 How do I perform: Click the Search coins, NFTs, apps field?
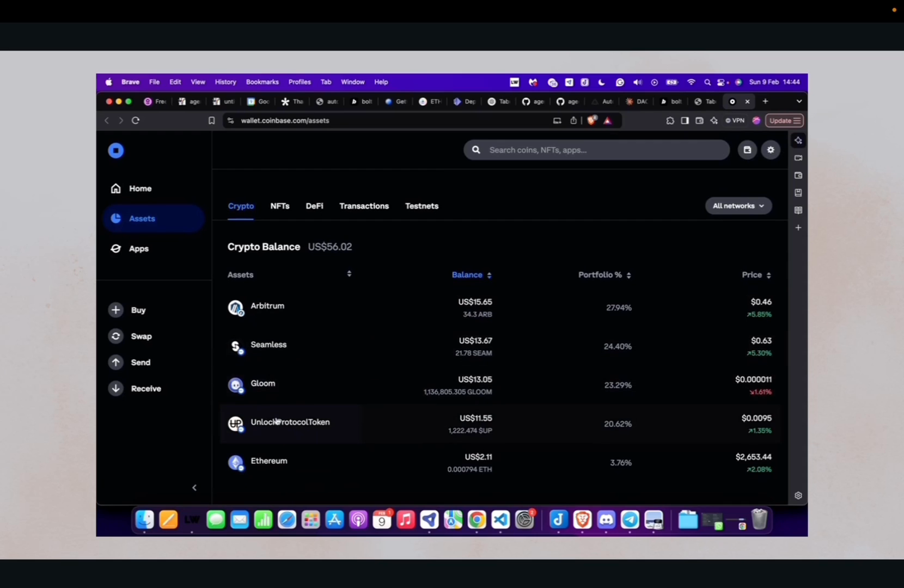(x=596, y=150)
